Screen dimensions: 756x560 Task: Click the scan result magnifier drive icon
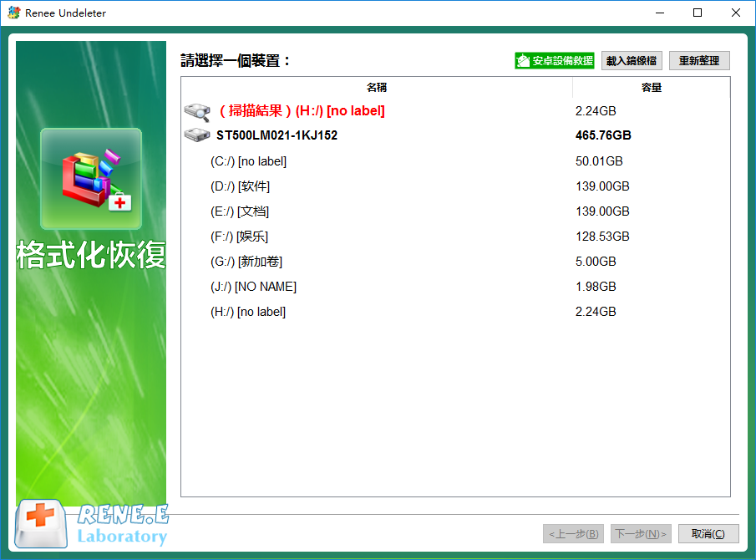197,112
